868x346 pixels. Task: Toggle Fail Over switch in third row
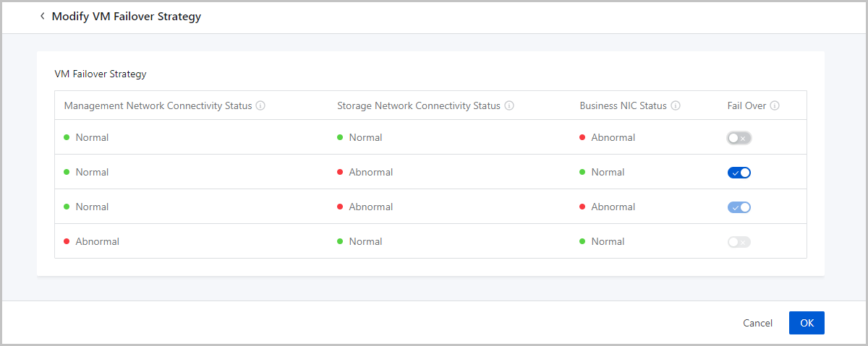click(x=739, y=207)
